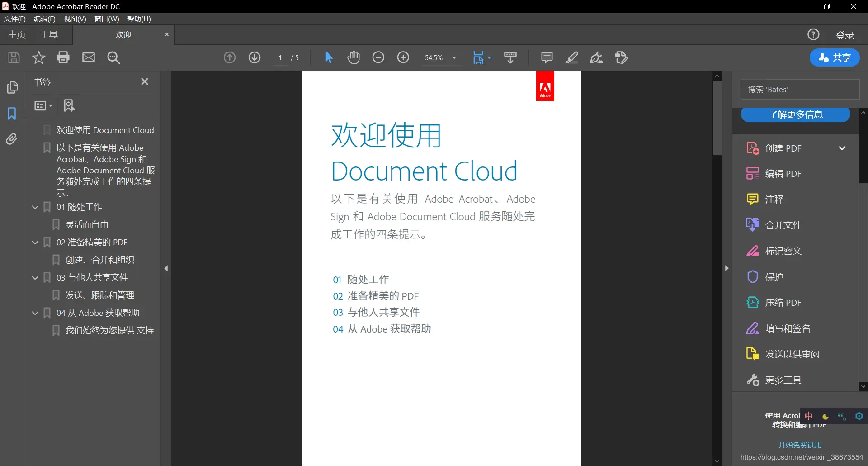
Task: Open the 帮助(H) menu
Action: point(139,19)
